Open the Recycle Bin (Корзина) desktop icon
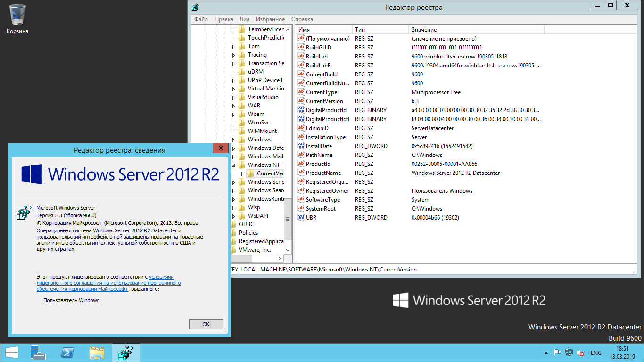Viewport: 644px width, 362px height. pos(17,15)
